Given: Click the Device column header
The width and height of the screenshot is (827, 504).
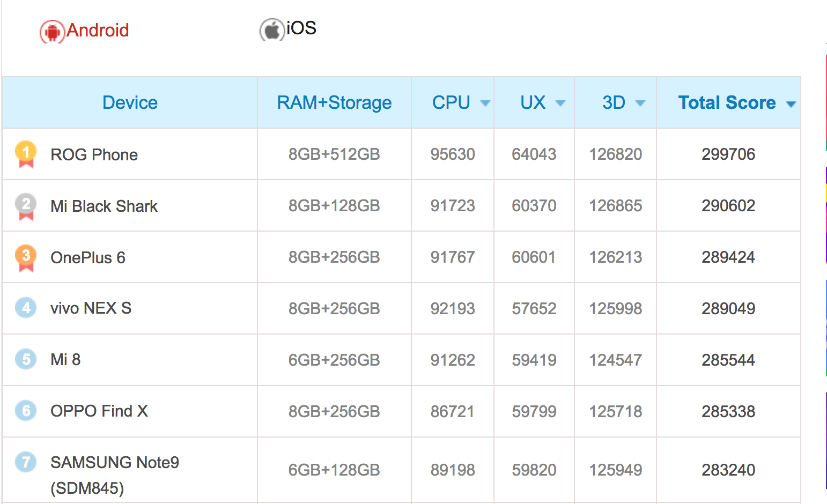Looking at the screenshot, I should tap(130, 102).
